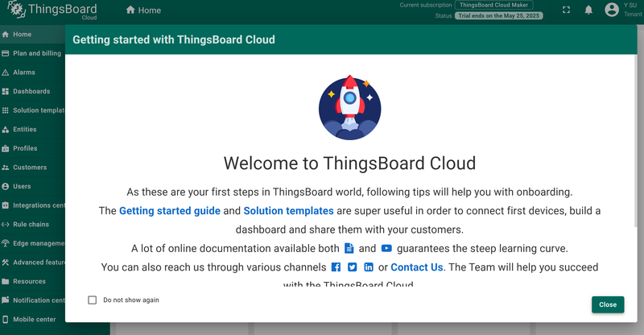Click the Do not show again label
The image size is (644, 335).
131,300
